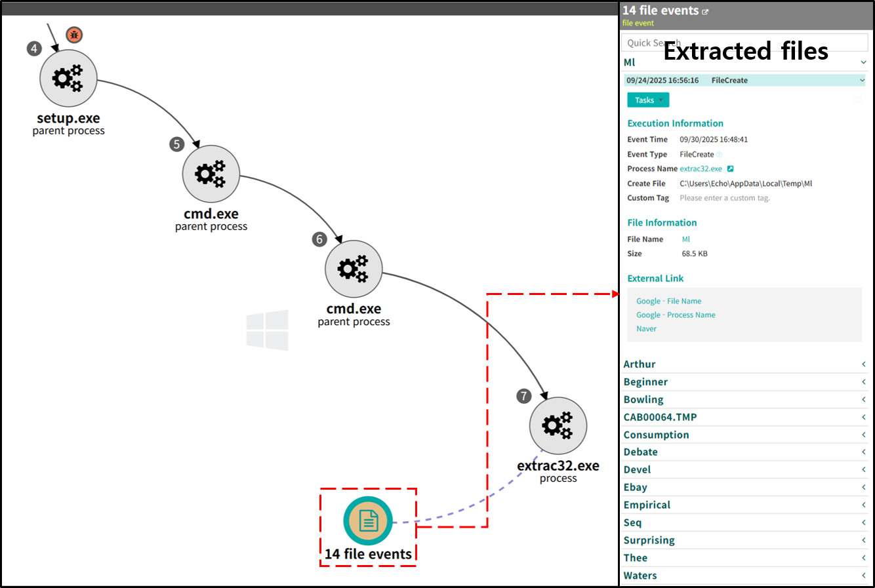
Task: Click the setup.exe process node icon
Action: coord(68,79)
